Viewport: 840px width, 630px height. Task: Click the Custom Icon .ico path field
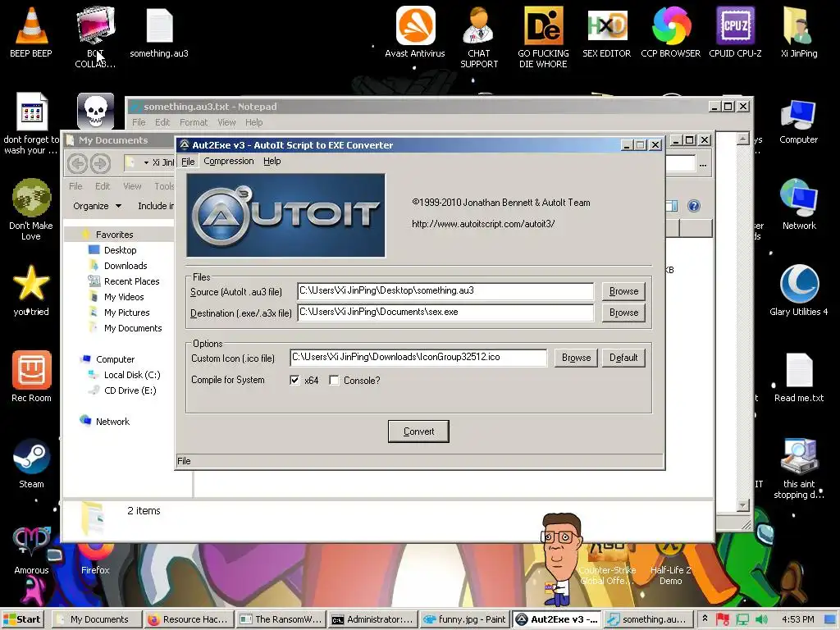click(x=418, y=358)
